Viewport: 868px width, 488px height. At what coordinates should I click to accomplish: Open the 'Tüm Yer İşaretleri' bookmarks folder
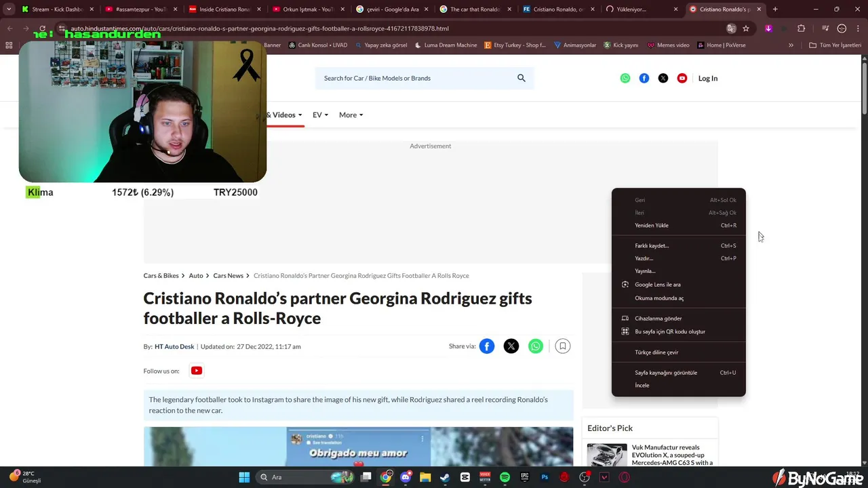(835, 45)
